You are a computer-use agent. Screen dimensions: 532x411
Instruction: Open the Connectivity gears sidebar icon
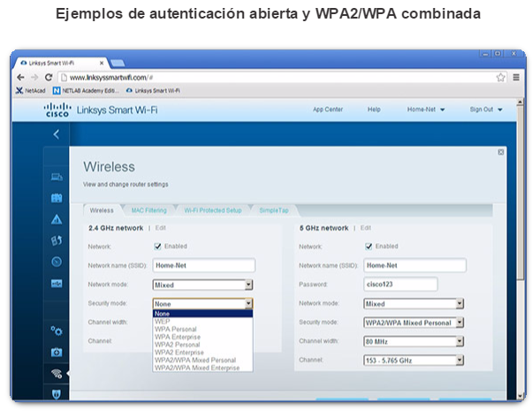tap(57, 331)
